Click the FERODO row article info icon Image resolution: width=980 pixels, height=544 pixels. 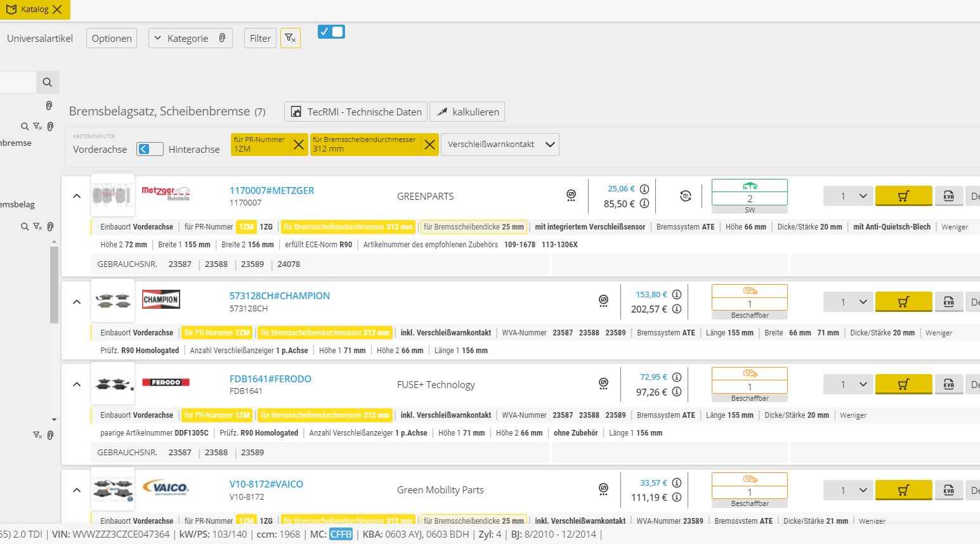pos(603,384)
